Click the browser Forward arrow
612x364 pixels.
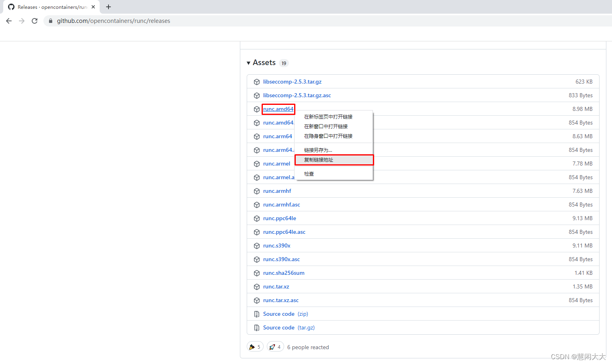(22, 21)
